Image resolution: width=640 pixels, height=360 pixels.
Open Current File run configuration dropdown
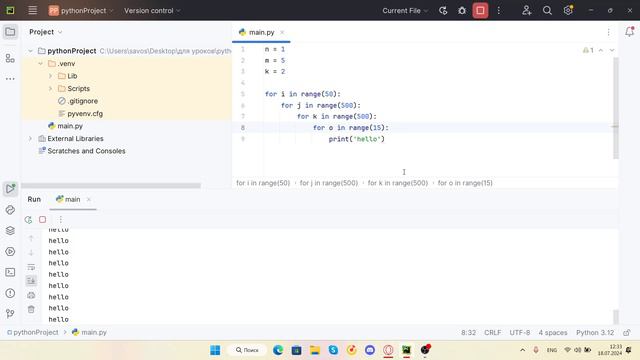pos(405,11)
